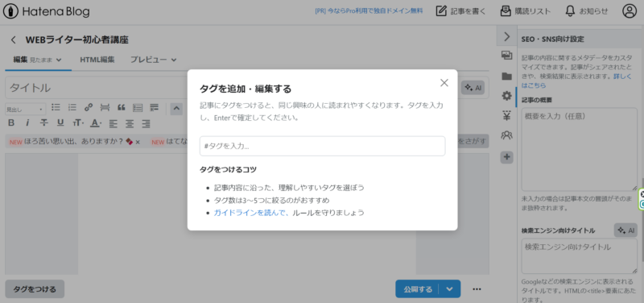Open the ガイドラインを読んで link
644x303 pixels.
point(252,213)
